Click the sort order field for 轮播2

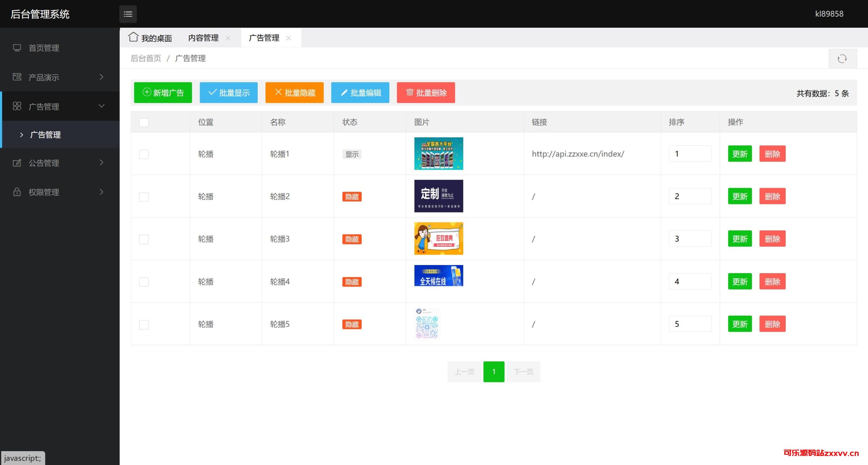(690, 196)
